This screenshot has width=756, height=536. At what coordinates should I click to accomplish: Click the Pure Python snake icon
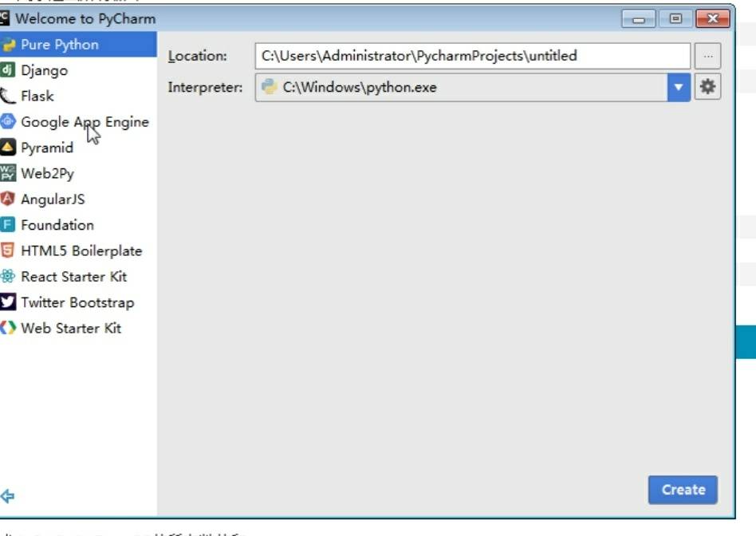pos(8,45)
